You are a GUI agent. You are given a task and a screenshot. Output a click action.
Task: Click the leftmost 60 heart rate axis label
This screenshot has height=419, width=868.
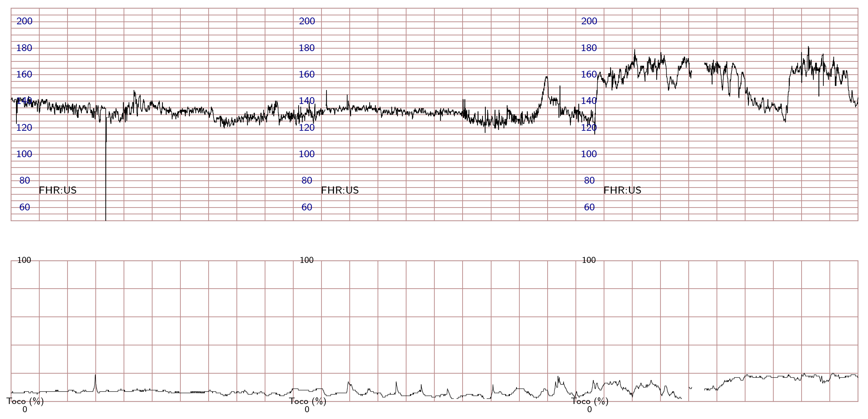click(x=25, y=207)
